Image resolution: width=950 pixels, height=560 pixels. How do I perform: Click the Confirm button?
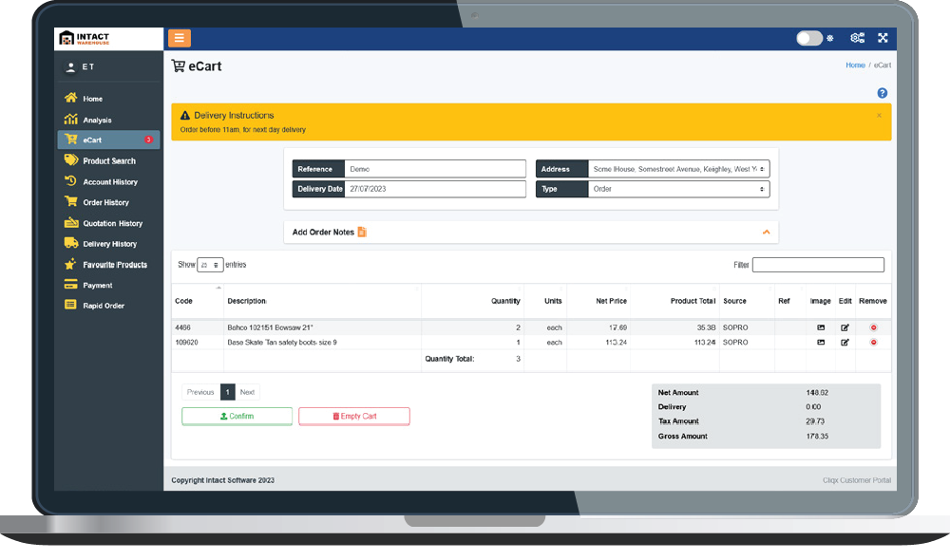coord(237,416)
